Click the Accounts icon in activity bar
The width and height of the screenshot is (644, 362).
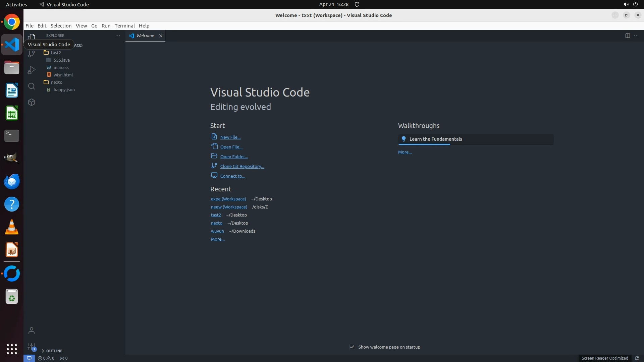click(32, 330)
